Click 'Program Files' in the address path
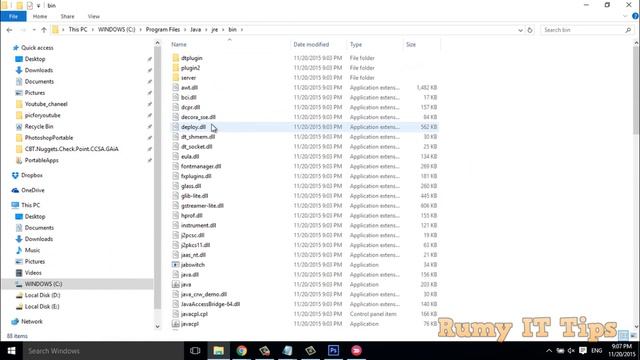640x360 pixels. (x=162, y=30)
